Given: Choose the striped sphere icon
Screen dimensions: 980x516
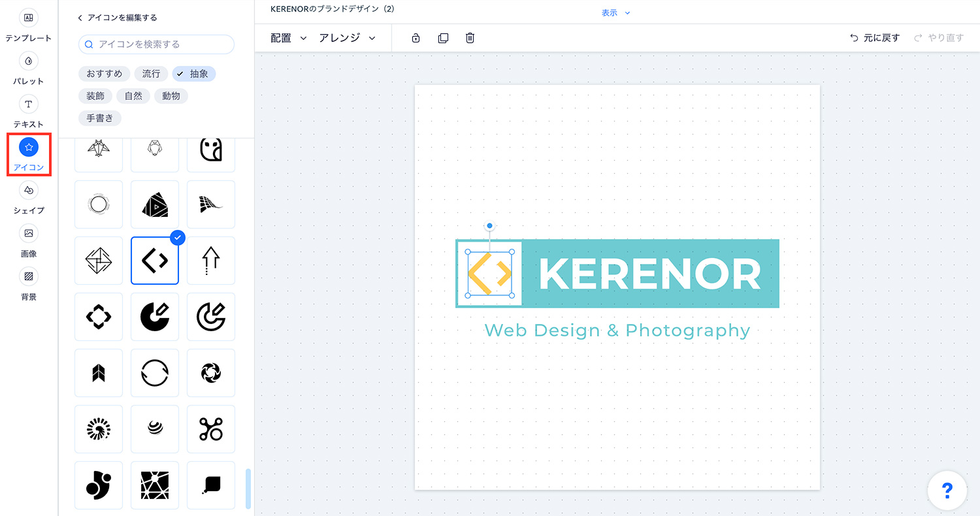Looking at the screenshot, I should pyautogui.click(x=155, y=429).
